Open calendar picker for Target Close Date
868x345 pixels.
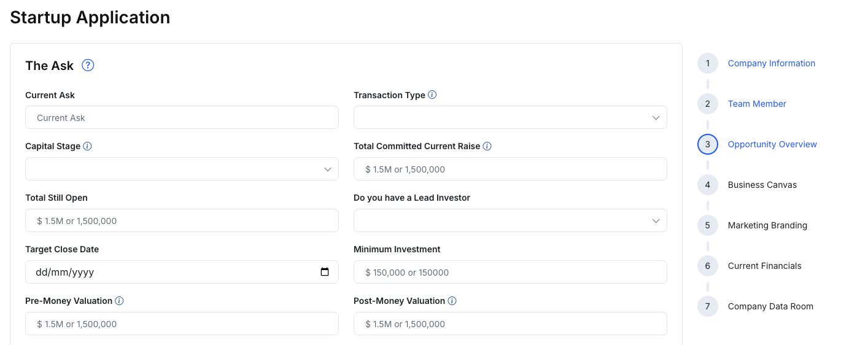point(325,272)
